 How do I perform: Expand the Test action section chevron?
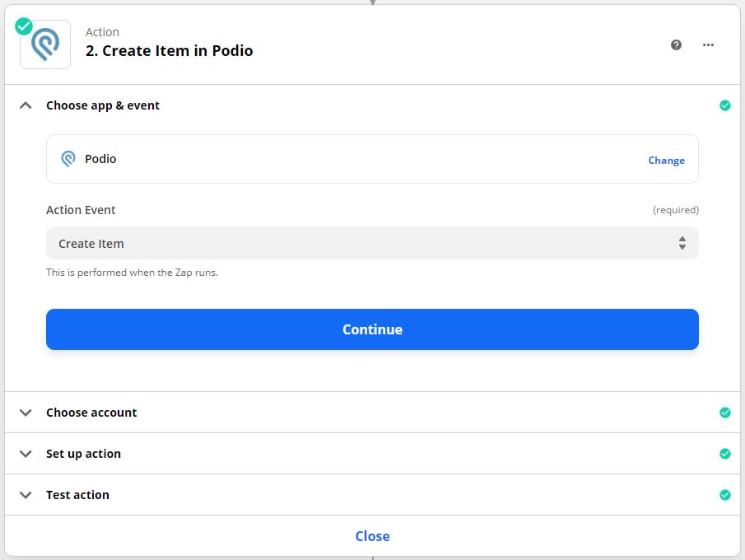[26, 495]
